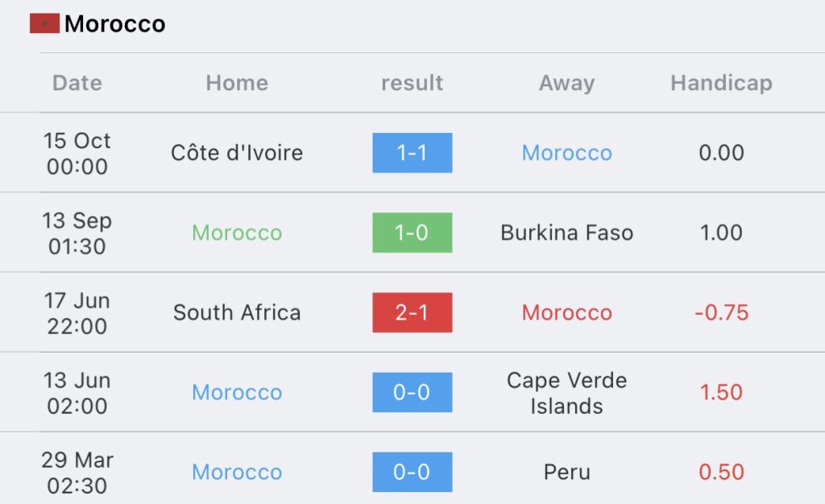Click the Cape Verde Islands team name
Image resolution: width=825 pixels, height=504 pixels.
tap(566, 393)
